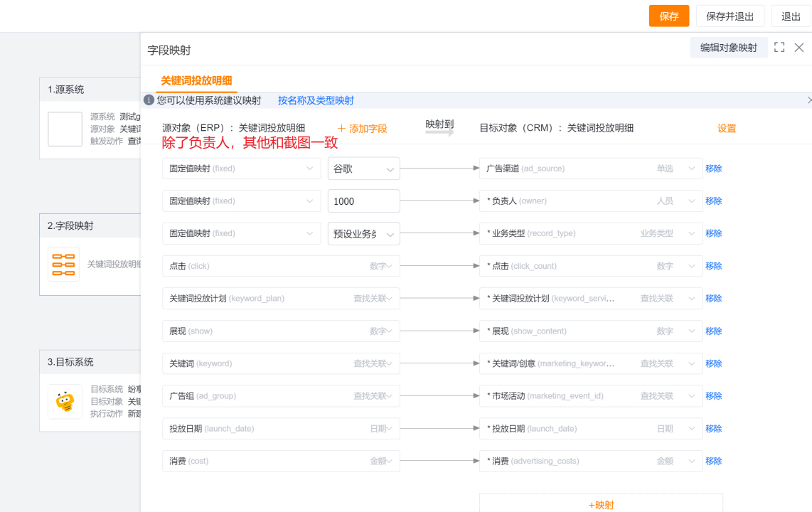Open 编辑对象映射 editor
Screen dimensions: 812x512
(728, 48)
